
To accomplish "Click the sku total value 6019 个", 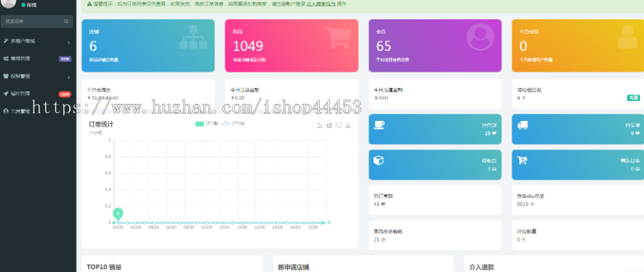I will click(x=526, y=204).
